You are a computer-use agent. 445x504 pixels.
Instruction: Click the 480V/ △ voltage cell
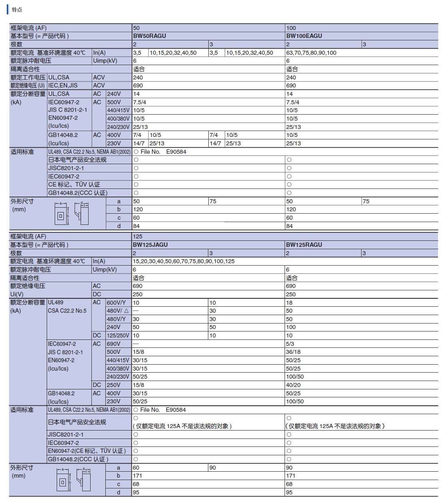coord(118,311)
